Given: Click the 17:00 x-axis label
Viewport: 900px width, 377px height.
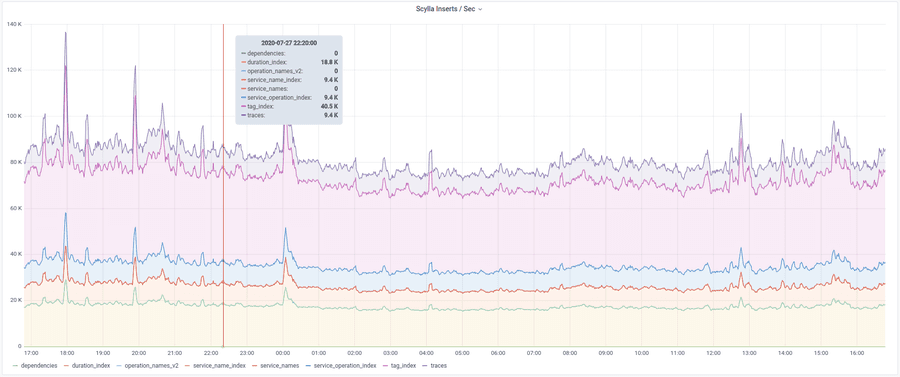Looking at the screenshot, I should tap(31, 353).
